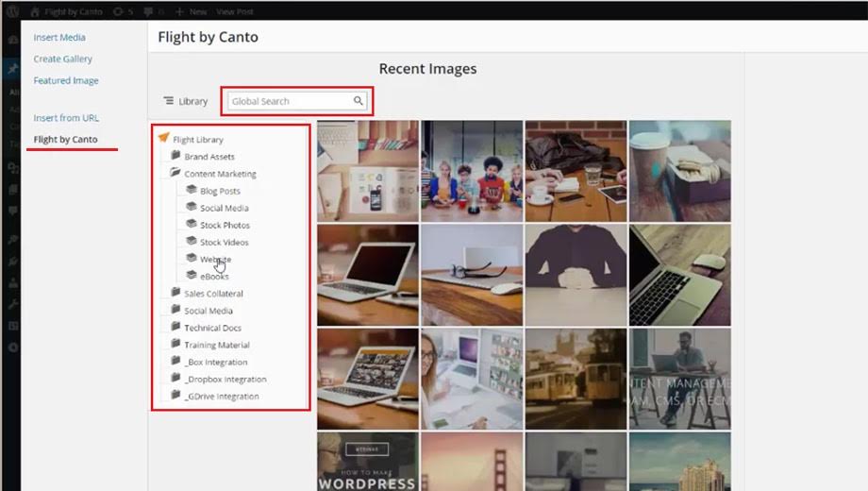Select the Golden Gate Bridge thumbnail
The width and height of the screenshot is (868, 491).
(x=472, y=462)
